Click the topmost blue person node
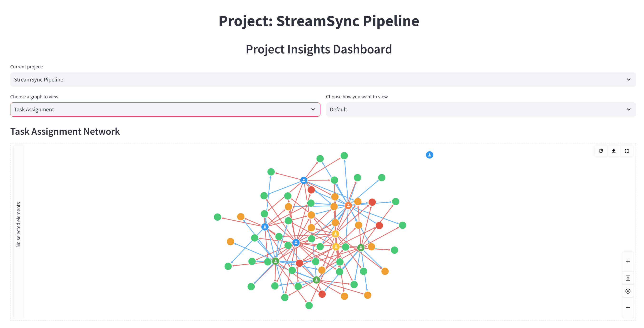This screenshot has width=644, height=328. [x=304, y=180]
